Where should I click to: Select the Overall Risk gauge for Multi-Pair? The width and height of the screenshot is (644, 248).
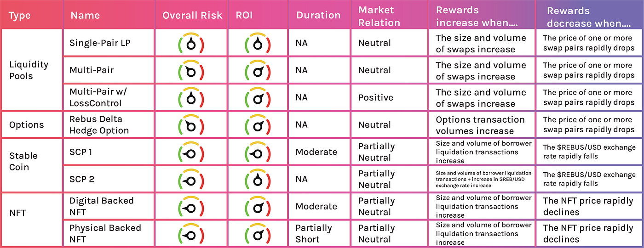191,70
